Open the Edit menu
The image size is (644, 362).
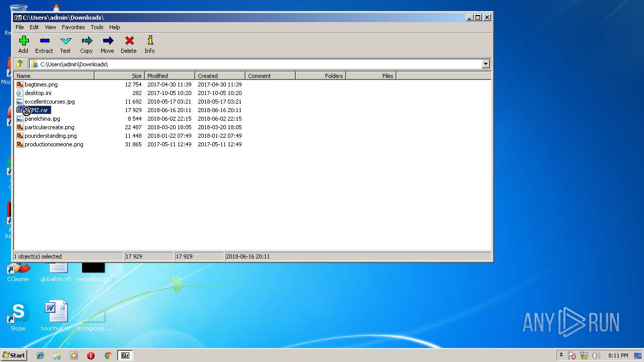(x=34, y=27)
